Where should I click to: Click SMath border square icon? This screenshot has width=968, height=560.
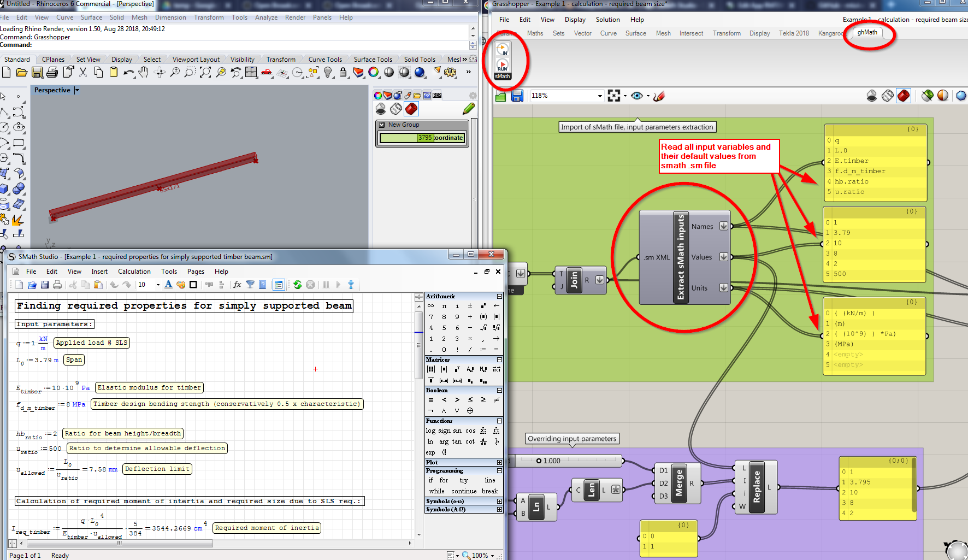point(193,285)
